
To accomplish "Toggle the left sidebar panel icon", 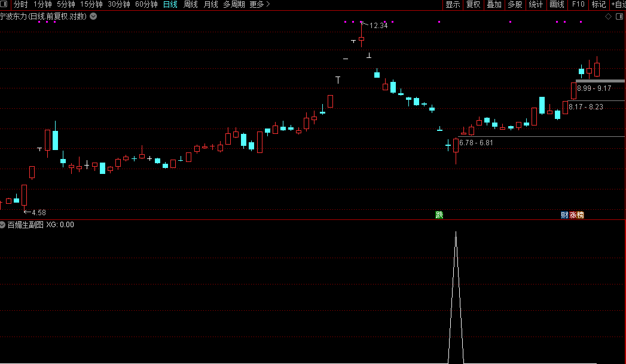I will pos(4,4).
